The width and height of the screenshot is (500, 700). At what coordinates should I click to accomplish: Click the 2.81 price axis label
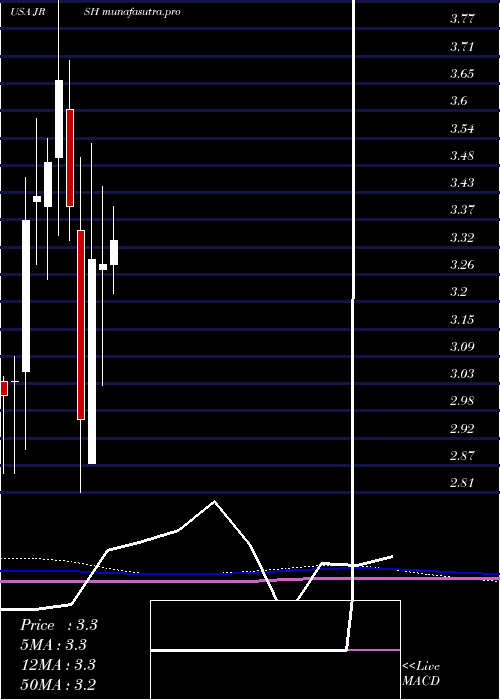[x=462, y=483]
